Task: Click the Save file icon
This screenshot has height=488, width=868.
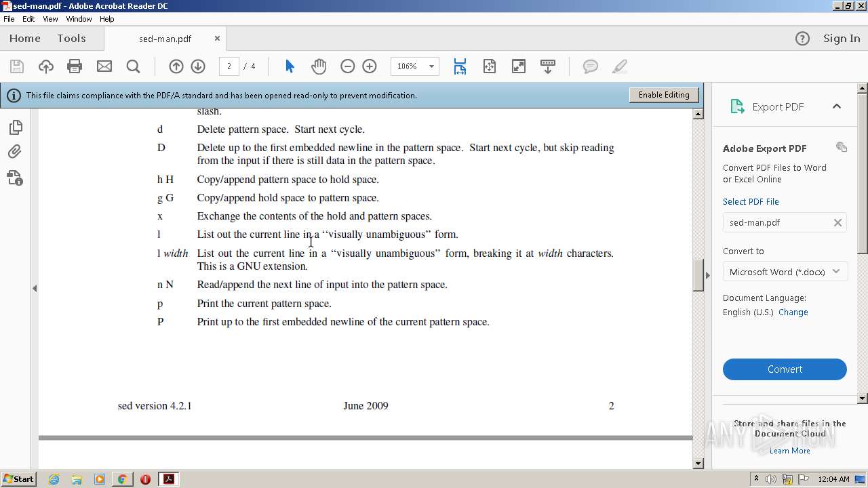Action: [17, 66]
